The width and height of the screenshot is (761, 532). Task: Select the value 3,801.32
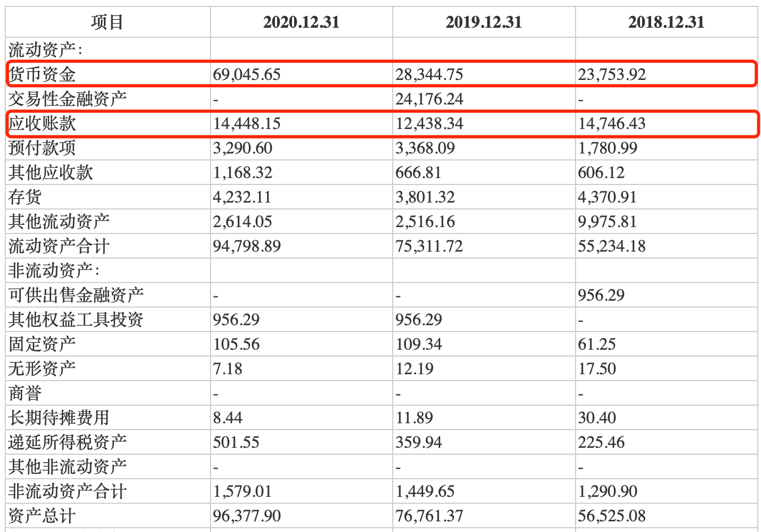425,197
